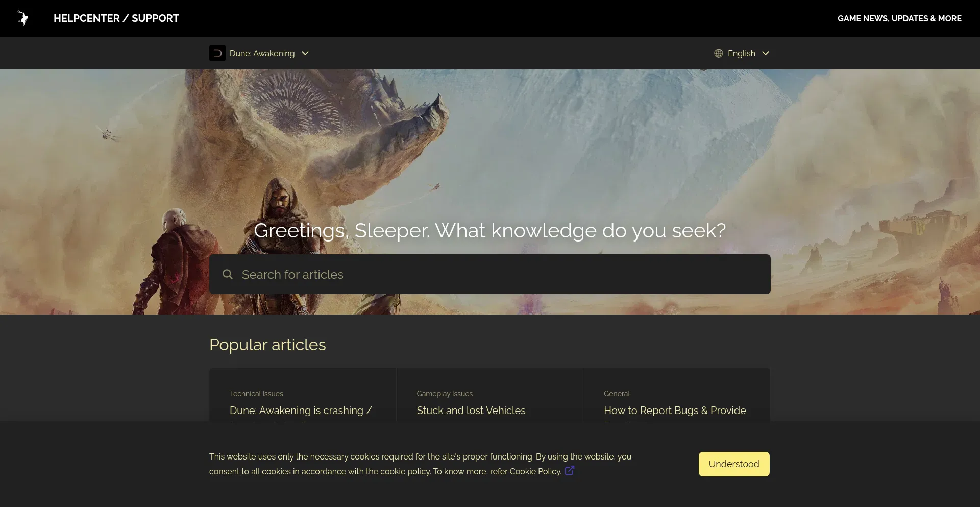Open the English language dropdown
This screenshot has width=980, height=507.
click(x=741, y=53)
